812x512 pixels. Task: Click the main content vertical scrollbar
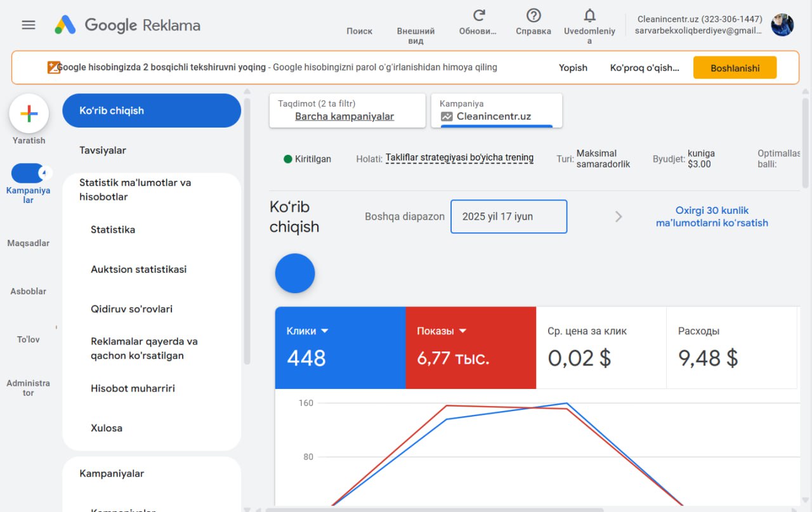[806, 143]
